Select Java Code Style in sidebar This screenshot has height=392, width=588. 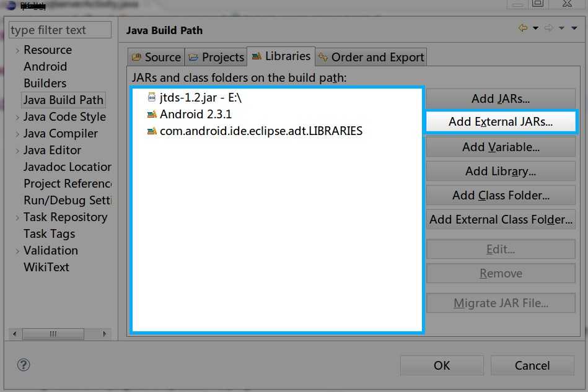(64, 117)
